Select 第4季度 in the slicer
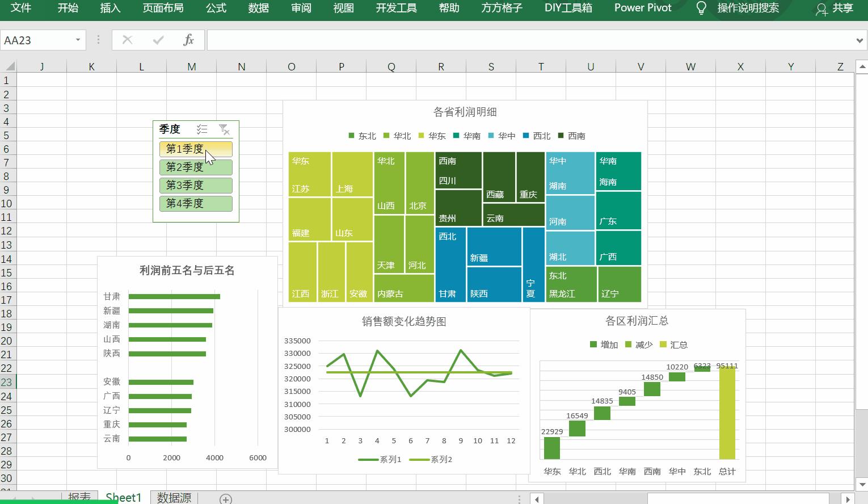The width and height of the screenshot is (868, 504). [196, 203]
